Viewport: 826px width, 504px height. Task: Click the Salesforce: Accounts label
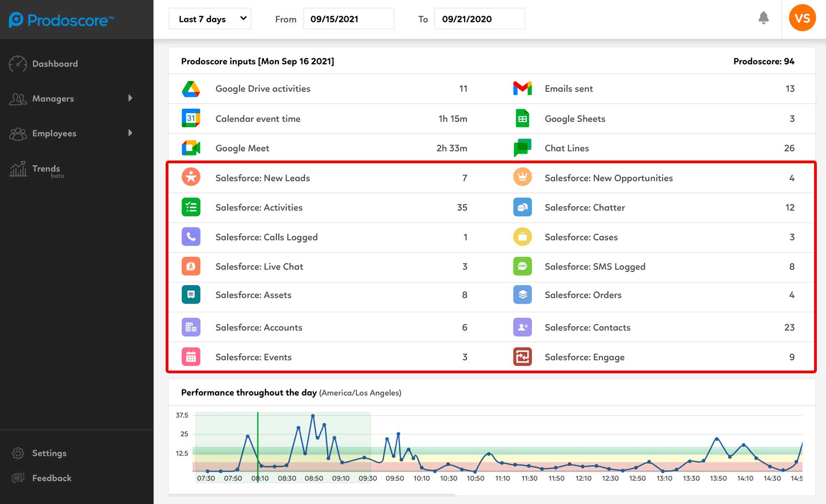pos(259,327)
